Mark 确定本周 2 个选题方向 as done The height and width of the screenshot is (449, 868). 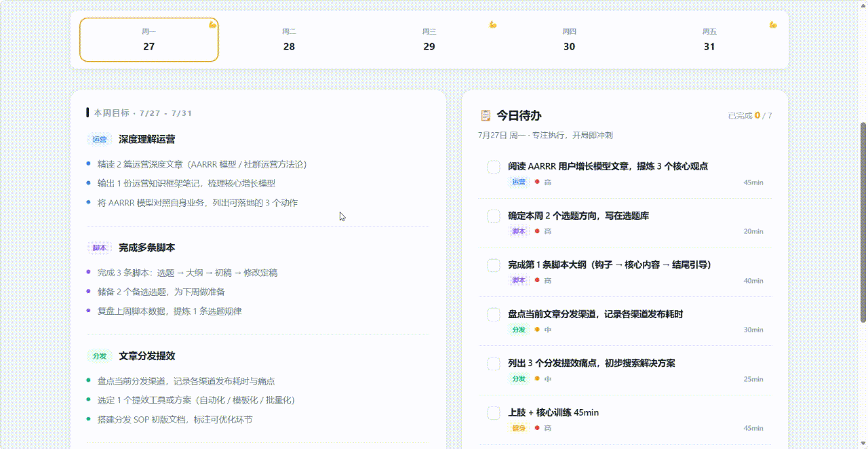pos(494,216)
